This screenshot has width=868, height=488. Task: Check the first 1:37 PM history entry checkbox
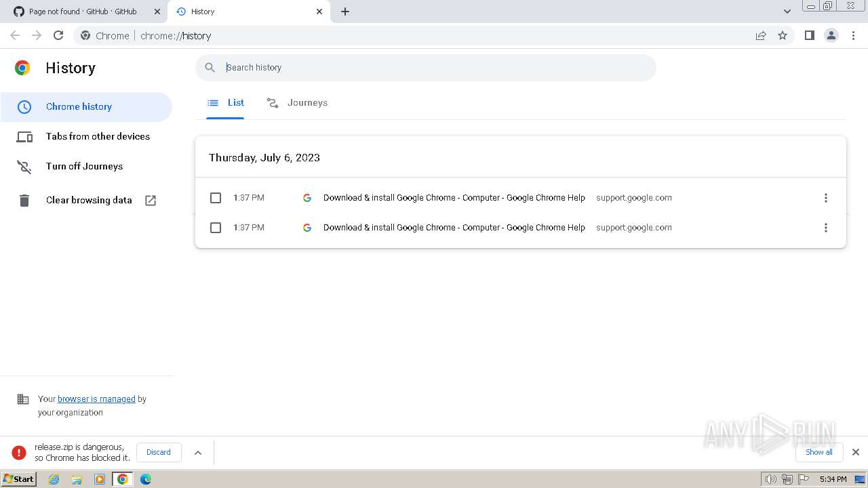pyautogui.click(x=216, y=198)
